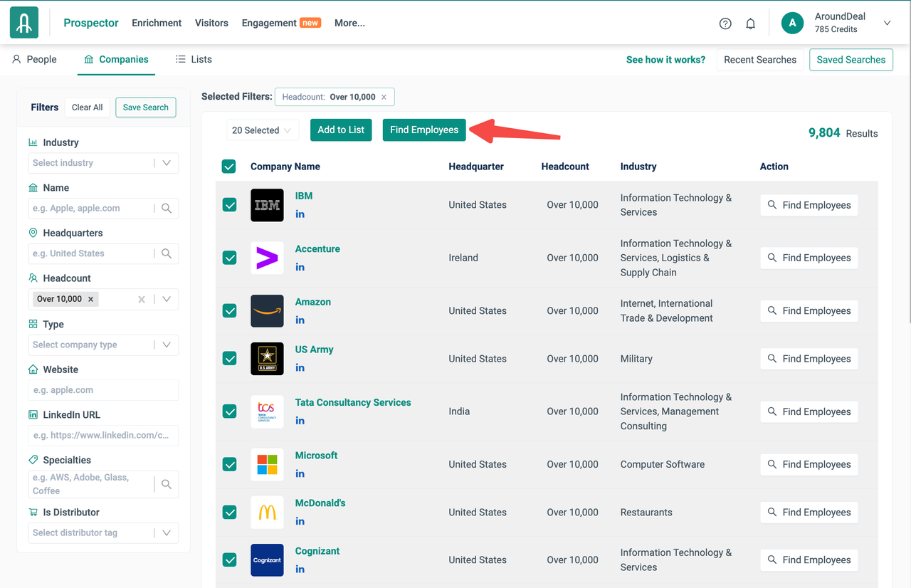Click the AroundDeal logo icon
Viewport: 911px width, 588px height.
tap(24, 23)
